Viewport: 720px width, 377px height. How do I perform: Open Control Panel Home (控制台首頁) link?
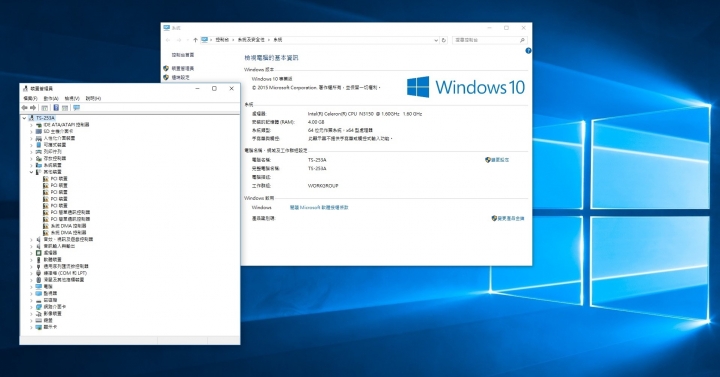click(183, 55)
